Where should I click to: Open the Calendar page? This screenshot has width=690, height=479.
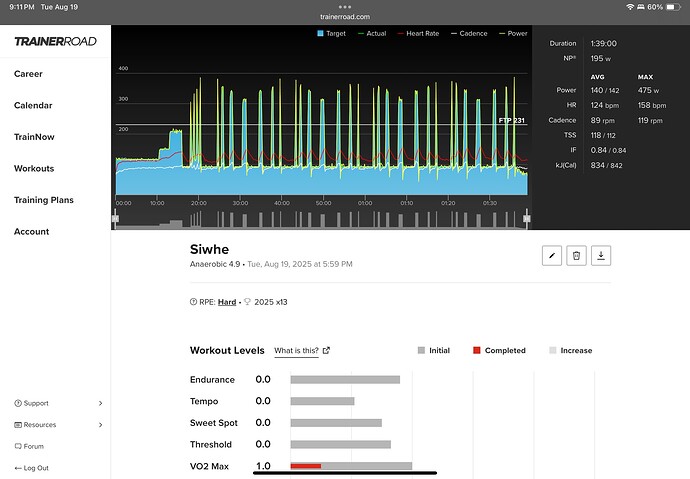(x=33, y=106)
